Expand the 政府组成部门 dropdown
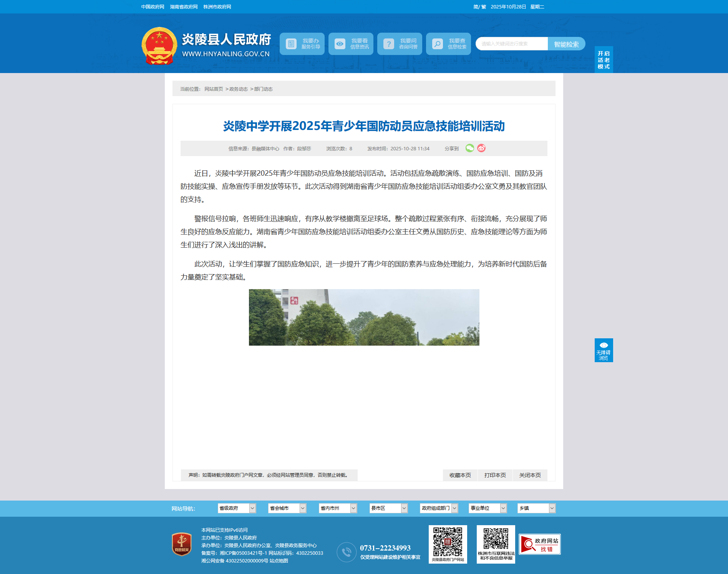 439,508
